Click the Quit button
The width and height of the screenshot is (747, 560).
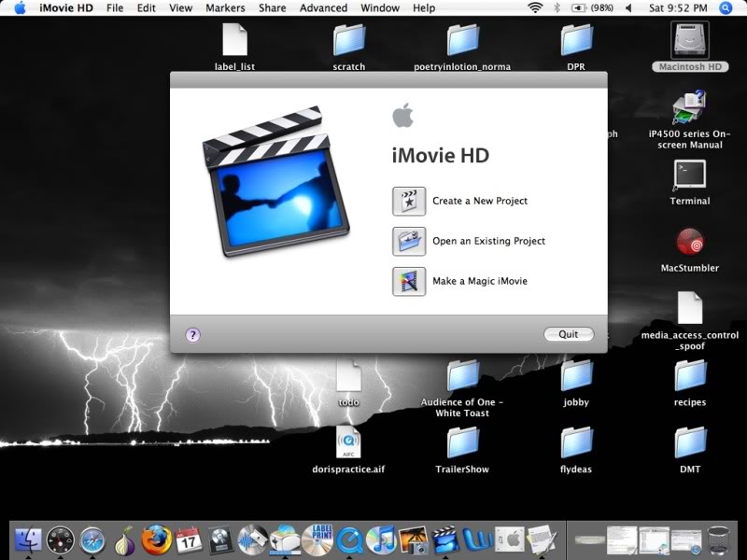(569, 334)
